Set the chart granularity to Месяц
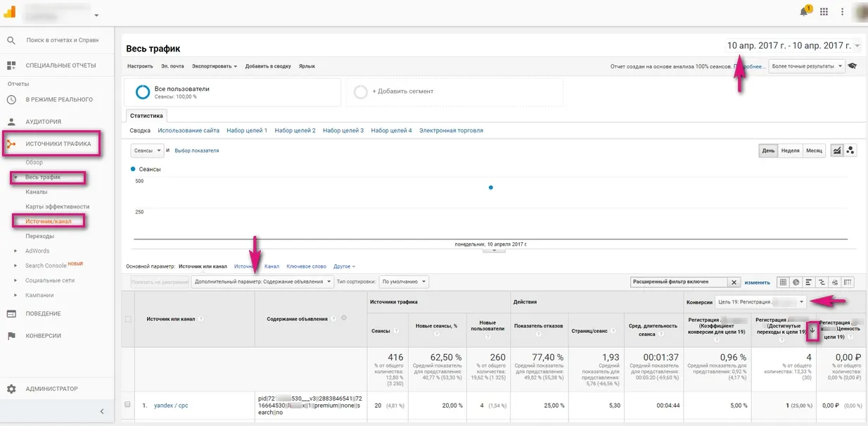 pos(814,151)
